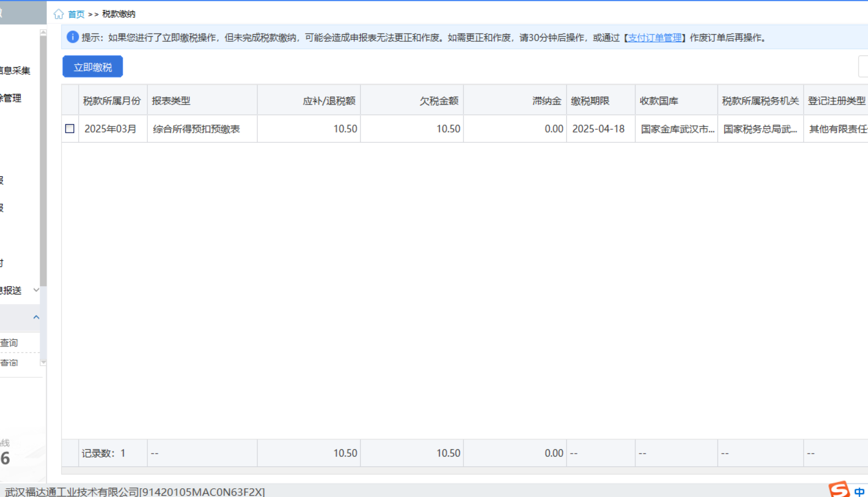Toggle the 中 Chinese input mode indicator
The width and height of the screenshot is (868, 497).
point(859,492)
